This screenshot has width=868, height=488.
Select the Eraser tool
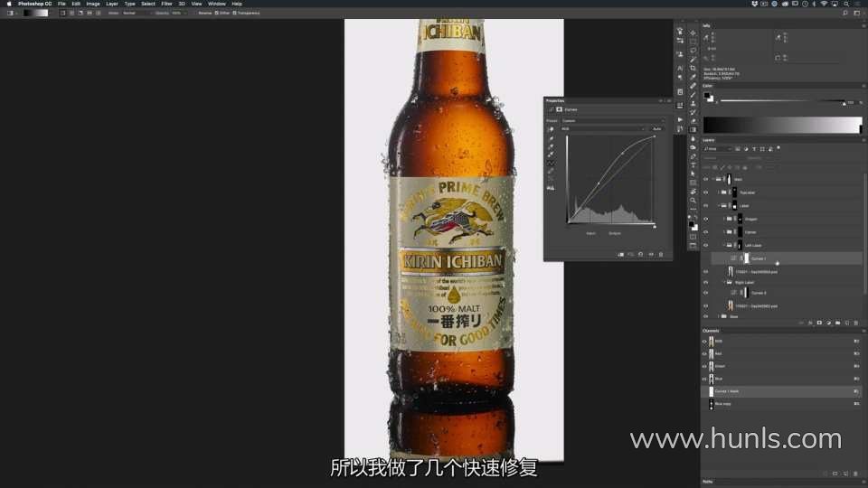pyautogui.click(x=693, y=120)
